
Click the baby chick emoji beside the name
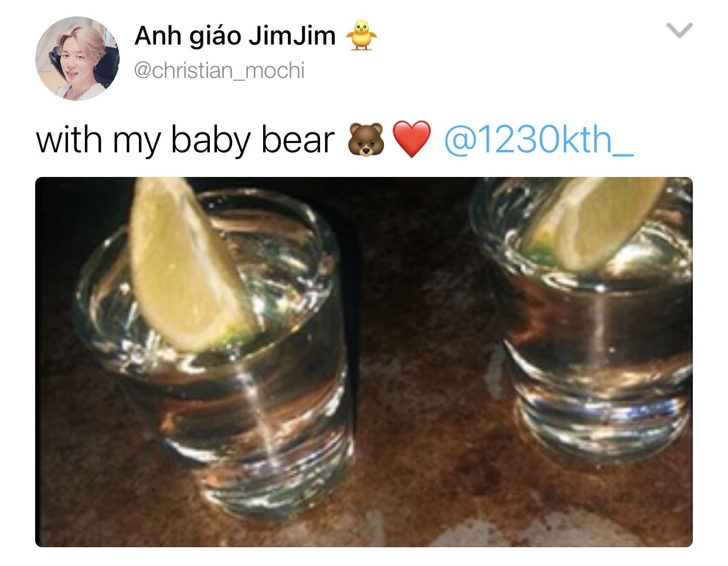pos(361,35)
